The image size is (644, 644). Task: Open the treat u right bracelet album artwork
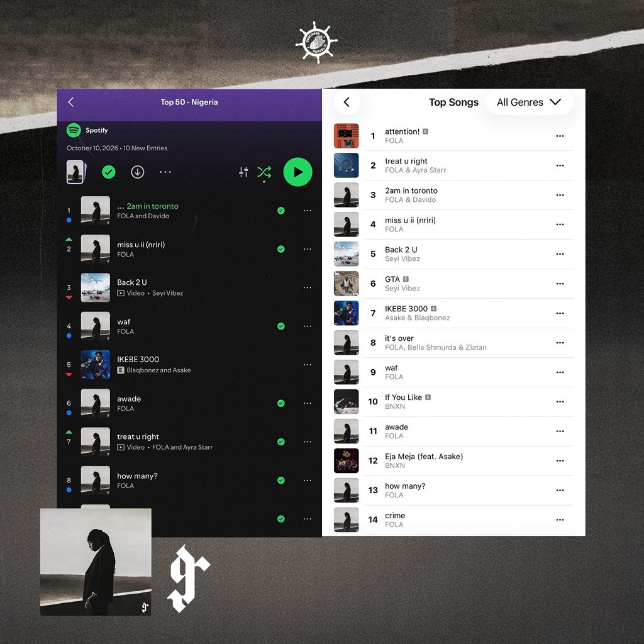(347, 165)
